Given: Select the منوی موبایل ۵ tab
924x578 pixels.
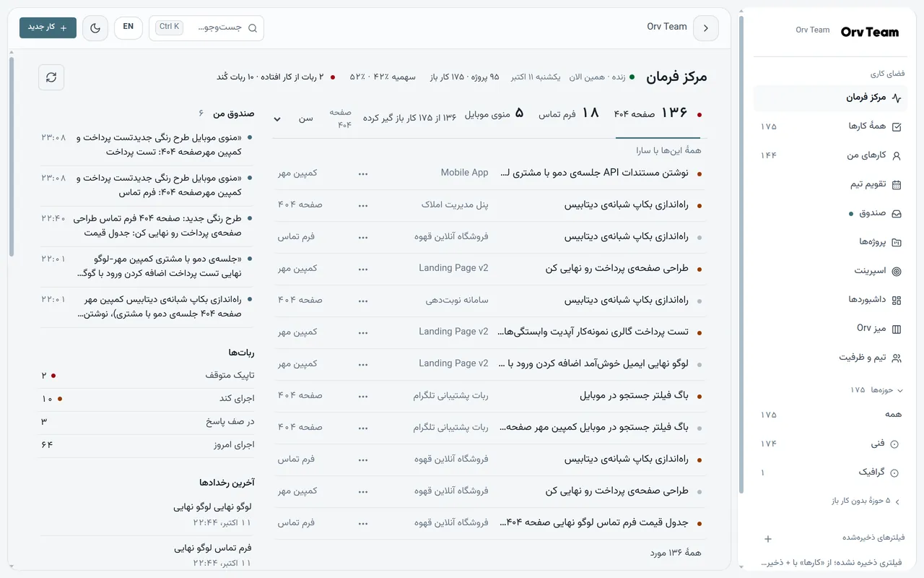Looking at the screenshot, I should (497, 113).
